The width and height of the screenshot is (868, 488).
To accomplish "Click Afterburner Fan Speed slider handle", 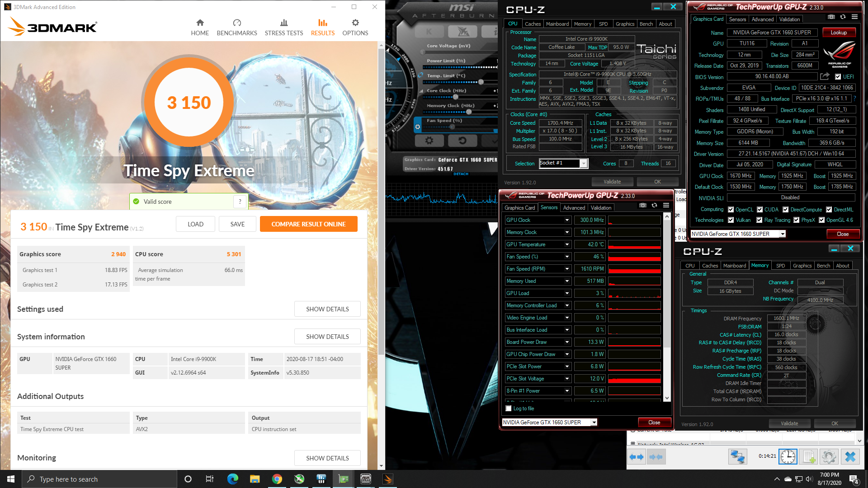I will tap(452, 127).
